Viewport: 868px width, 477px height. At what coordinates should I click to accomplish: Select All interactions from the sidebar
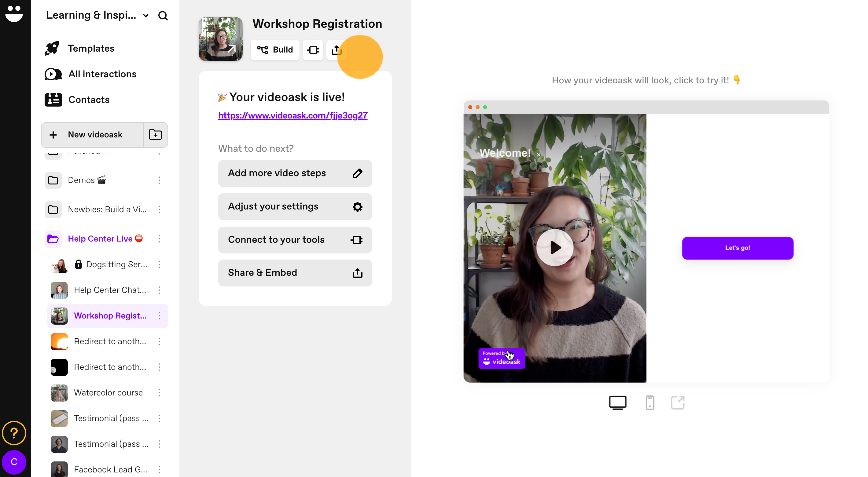point(102,74)
